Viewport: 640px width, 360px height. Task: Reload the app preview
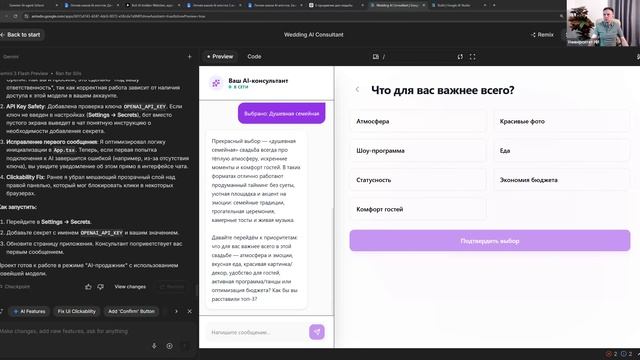[460, 57]
